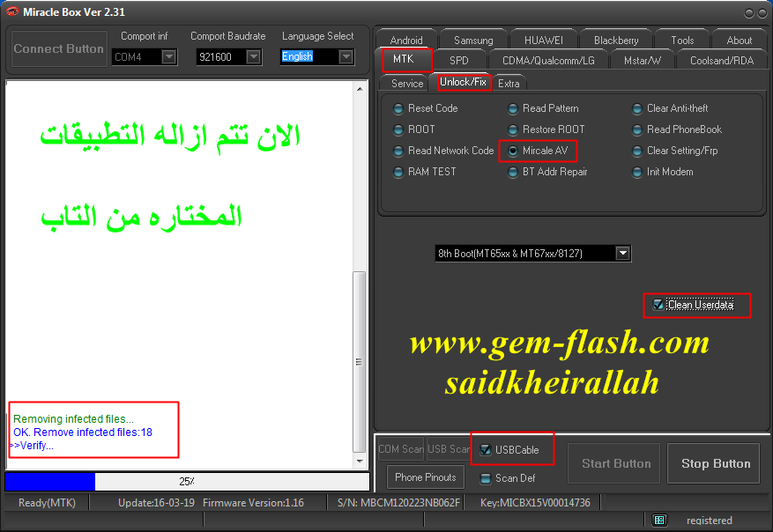The width and height of the screenshot is (773, 532).
Task: Open the Language Select English dropdown
Action: point(346,57)
